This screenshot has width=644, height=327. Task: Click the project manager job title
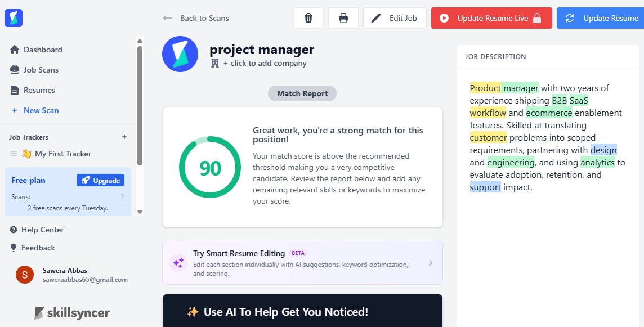262,50
